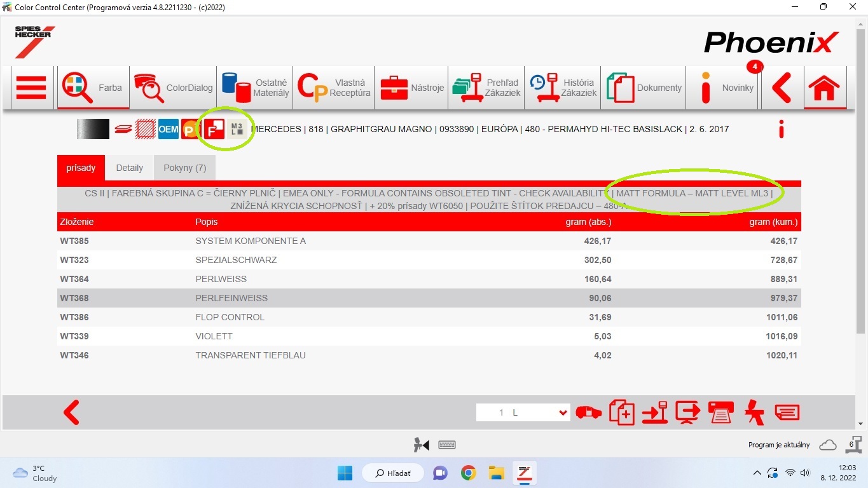Viewport: 868px width, 488px height.
Task: Open ColorDialog from the toolbar
Action: coord(173,88)
